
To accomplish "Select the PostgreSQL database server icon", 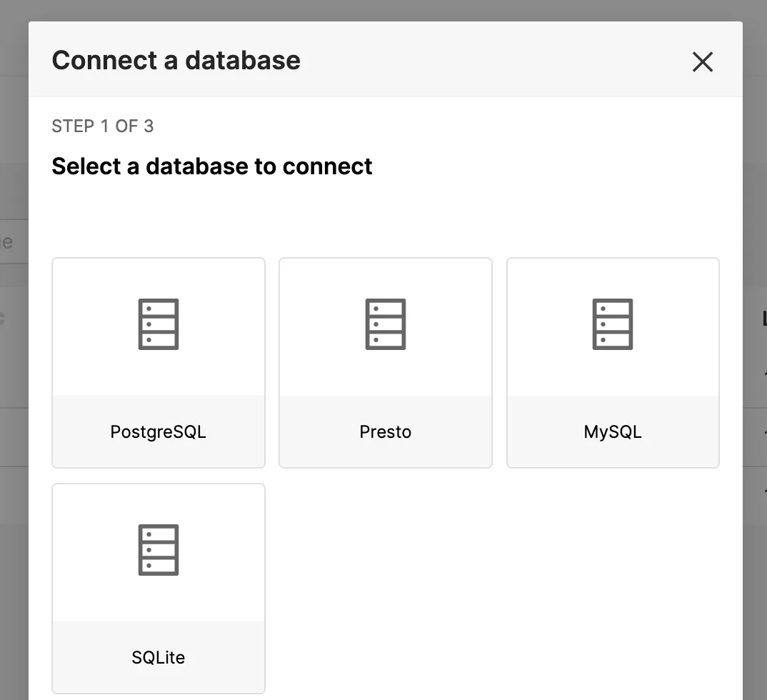I will click(158, 324).
